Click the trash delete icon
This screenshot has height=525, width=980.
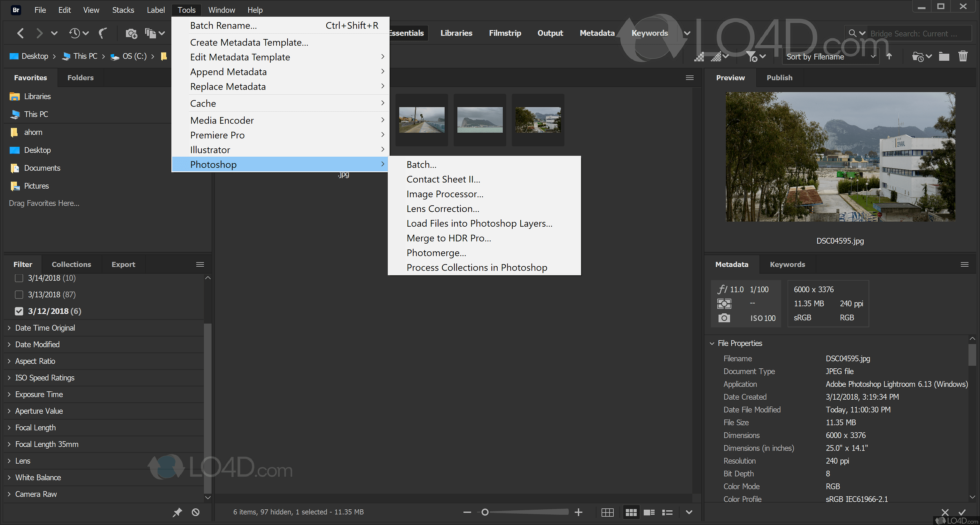tap(962, 56)
